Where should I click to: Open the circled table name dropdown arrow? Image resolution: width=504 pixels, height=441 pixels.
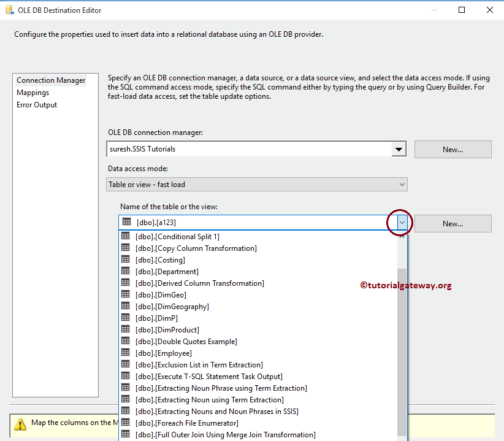[400, 222]
